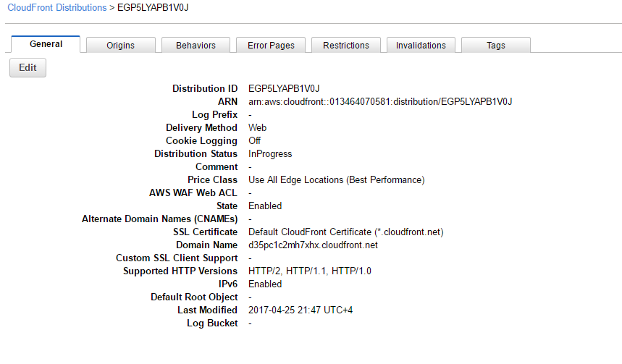Switch to the Tags tab
The height and width of the screenshot is (364, 622).
pyautogui.click(x=496, y=45)
